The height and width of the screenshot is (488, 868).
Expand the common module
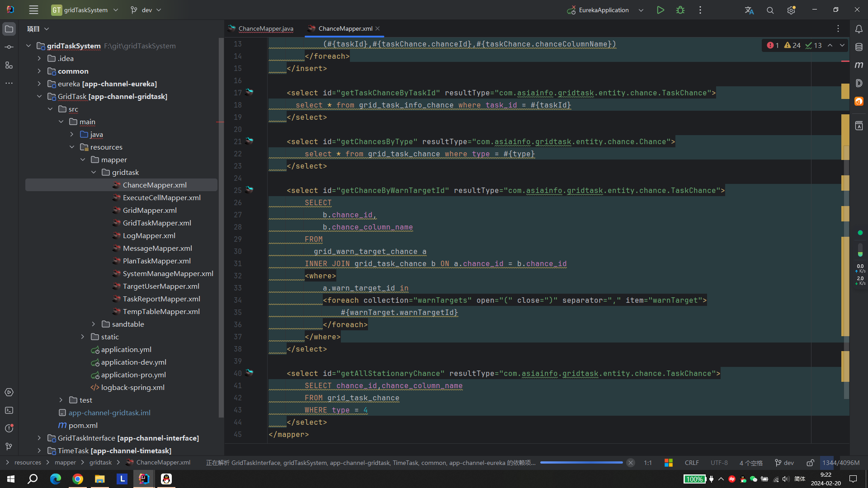pos(39,71)
